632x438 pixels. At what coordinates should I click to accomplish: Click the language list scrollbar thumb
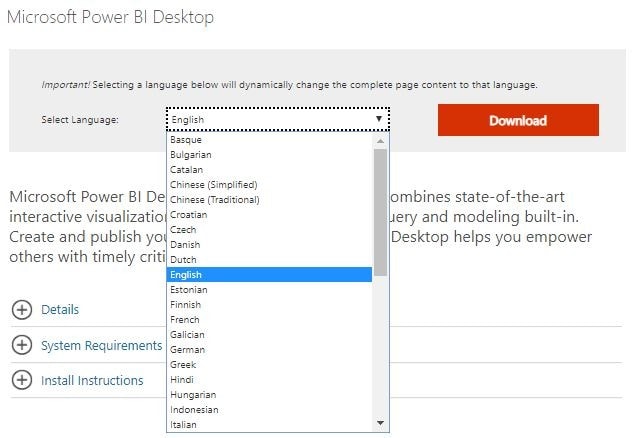pos(380,212)
